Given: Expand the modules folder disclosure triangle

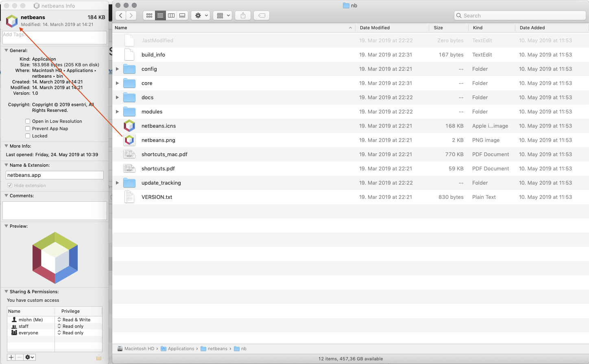Looking at the screenshot, I should (117, 111).
